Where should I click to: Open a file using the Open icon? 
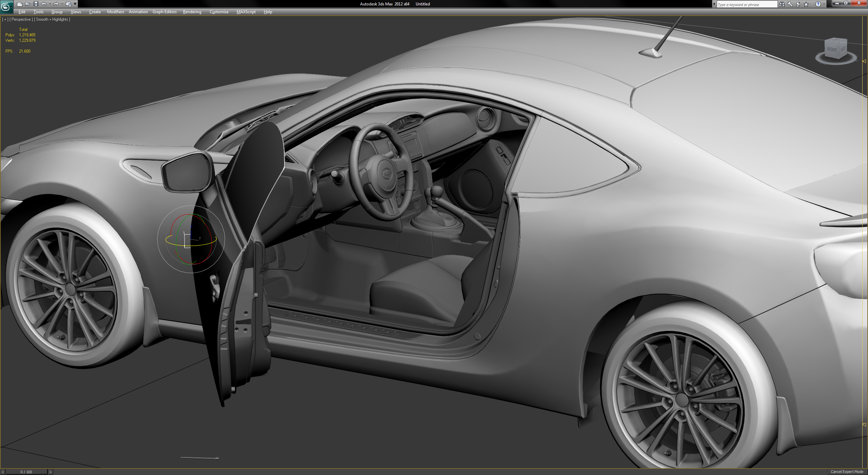28,4
